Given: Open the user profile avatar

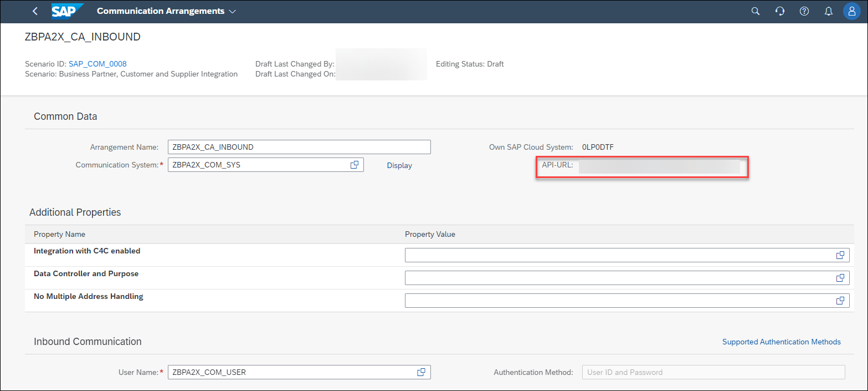Looking at the screenshot, I should (x=852, y=11).
